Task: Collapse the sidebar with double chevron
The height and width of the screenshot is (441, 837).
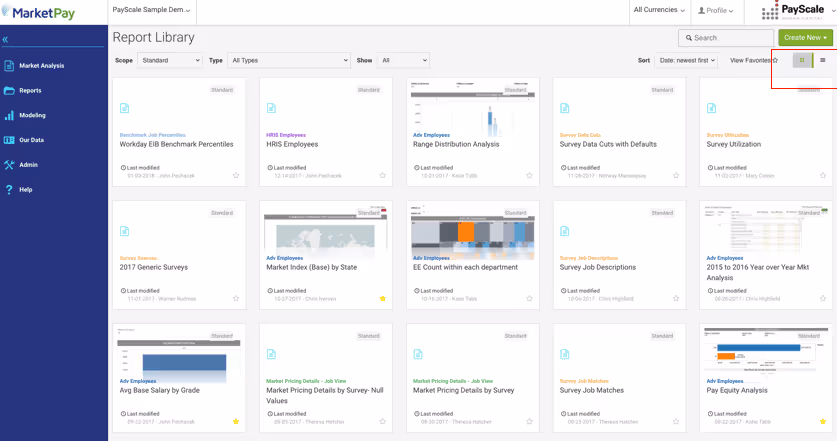Action: tap(5, 40)
